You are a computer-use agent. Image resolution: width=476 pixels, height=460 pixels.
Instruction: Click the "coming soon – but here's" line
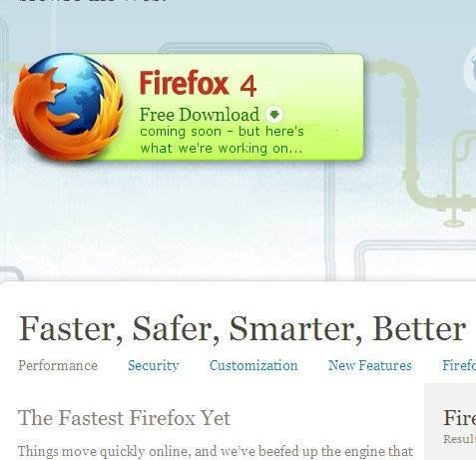(x=222, y=132)
